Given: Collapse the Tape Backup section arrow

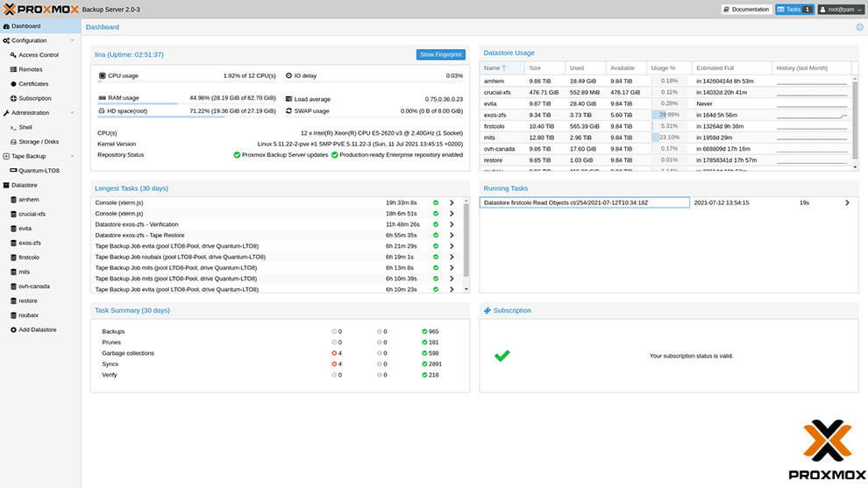Looking at the screenshot, I should 72,156.
